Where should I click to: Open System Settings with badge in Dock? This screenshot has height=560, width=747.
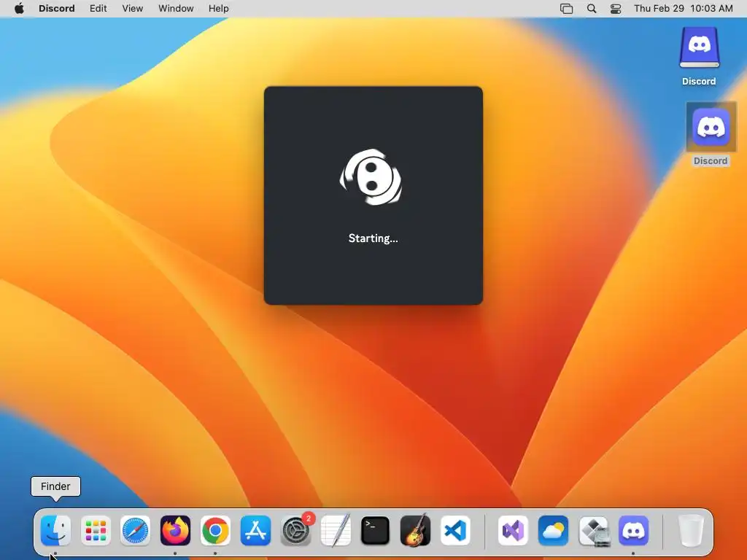click(296, 530)
